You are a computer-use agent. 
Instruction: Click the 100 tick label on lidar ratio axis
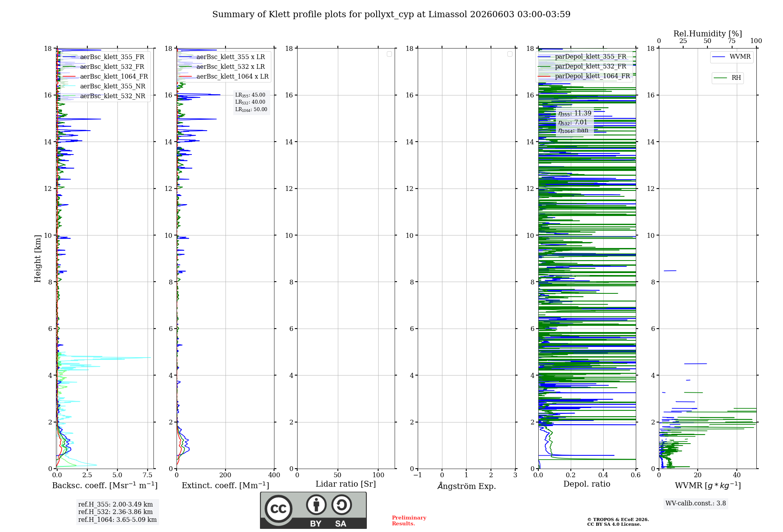(x=379, y=475)
